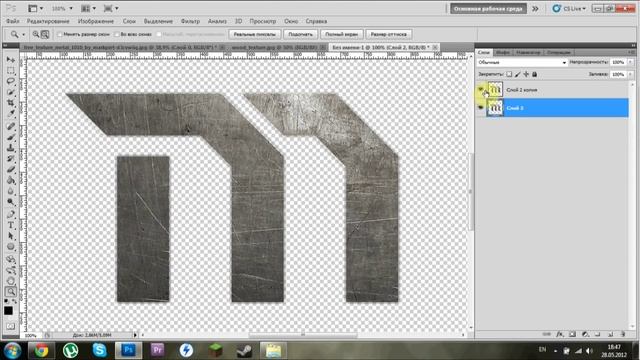The width and height of the screenshot is (640, 360).
Task: Click the zoom out magnifier in options bar
Action: tap(45, 35)
